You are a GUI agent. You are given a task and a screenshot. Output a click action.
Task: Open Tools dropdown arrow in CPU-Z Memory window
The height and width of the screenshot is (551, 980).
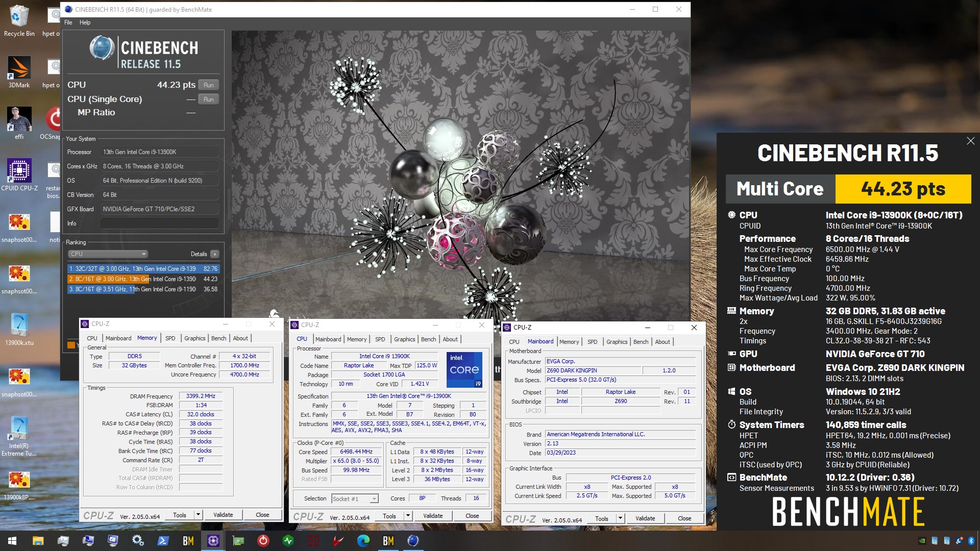pos(198,515)
